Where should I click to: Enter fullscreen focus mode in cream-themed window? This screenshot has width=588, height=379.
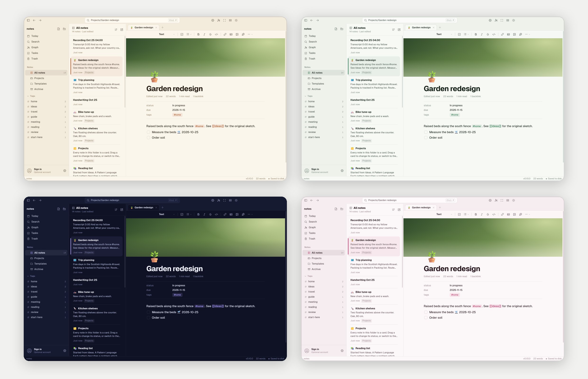coord(224,20)
